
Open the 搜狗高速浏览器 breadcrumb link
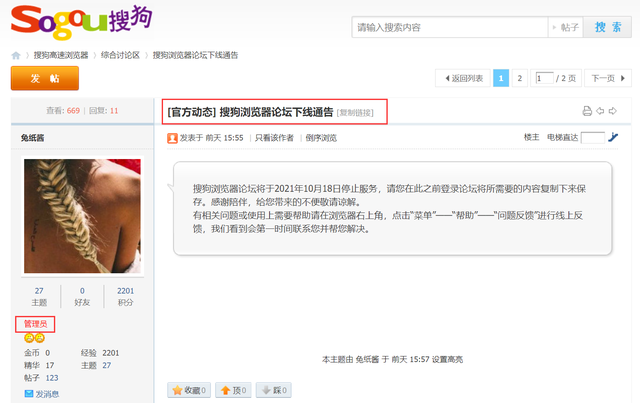pos(61,55)
